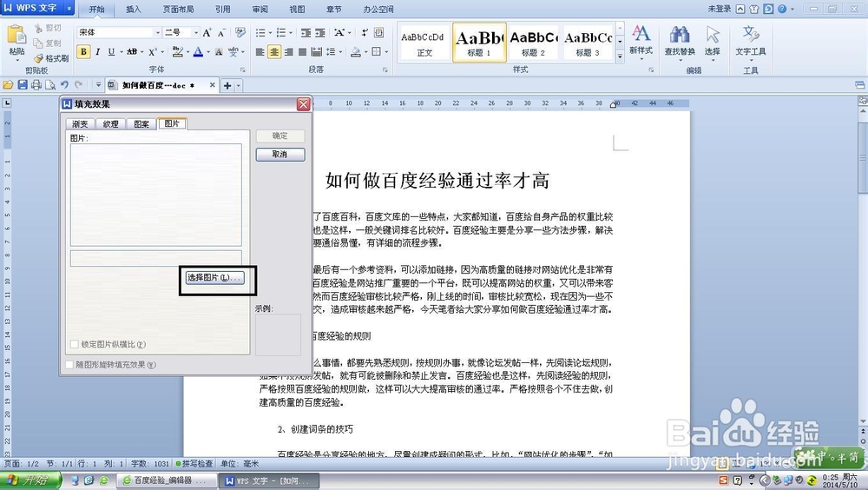Center align text

click(274, 51)
